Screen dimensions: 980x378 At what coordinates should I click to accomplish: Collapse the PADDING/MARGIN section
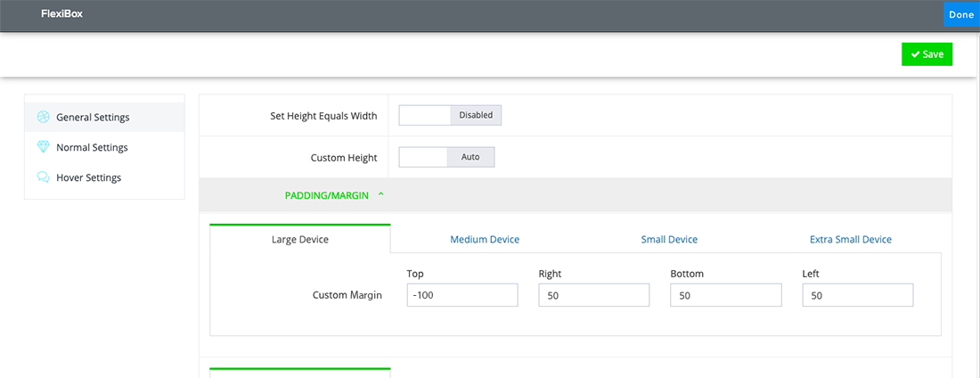[327, 194]
